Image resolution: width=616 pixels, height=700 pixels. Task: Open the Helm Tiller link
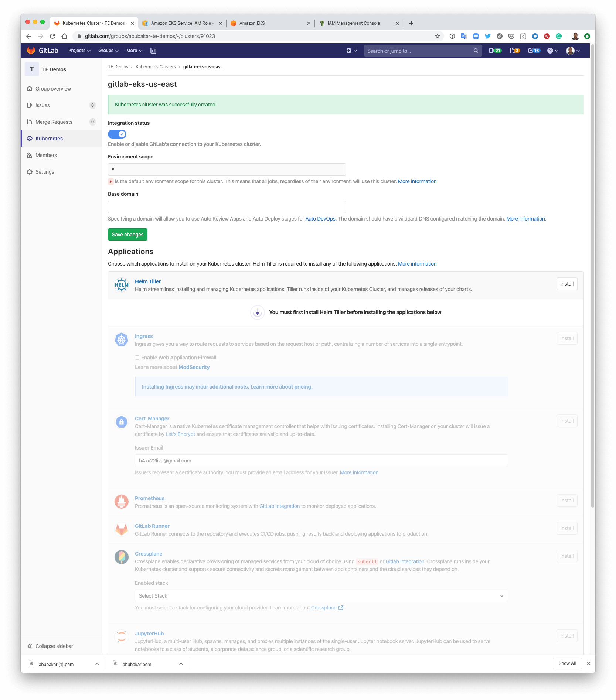[x=148, y=281]
